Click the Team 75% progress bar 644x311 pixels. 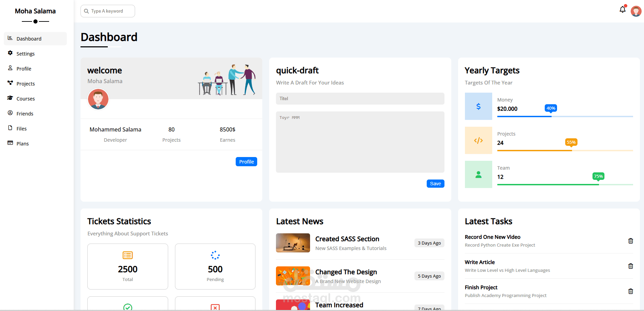(565, 185)
